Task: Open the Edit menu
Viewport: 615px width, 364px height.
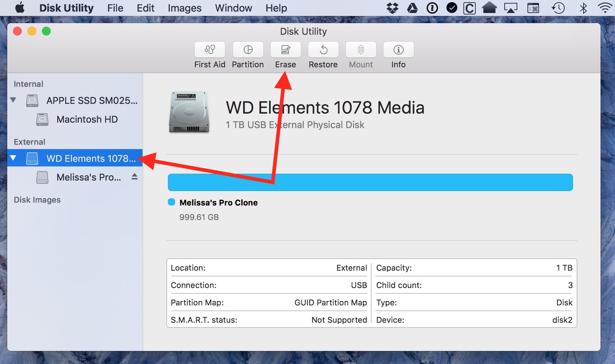Action: coord(146,8)
